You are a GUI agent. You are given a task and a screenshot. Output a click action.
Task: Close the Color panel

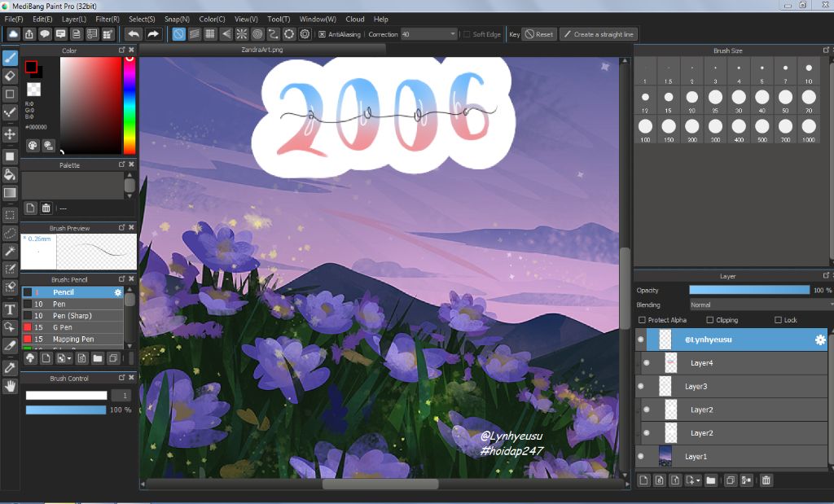point(131,50)
